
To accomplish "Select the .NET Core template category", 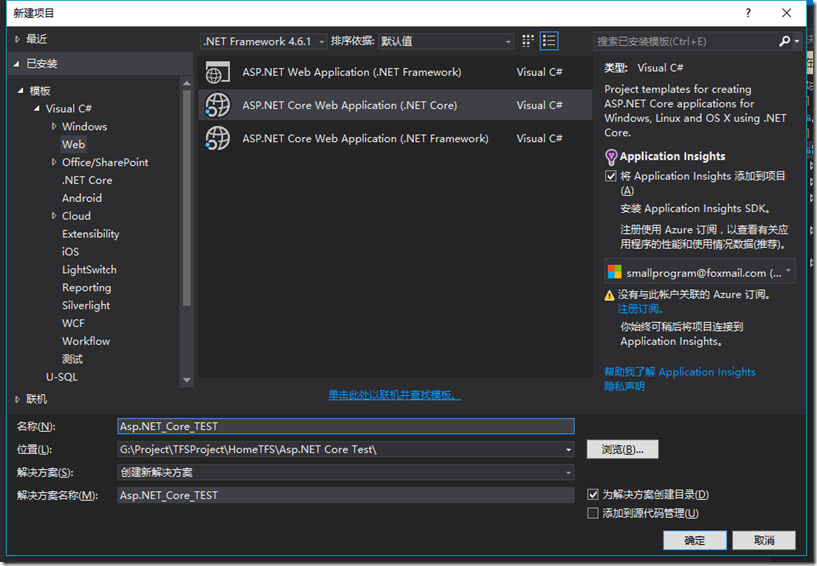I will (87, 180).
